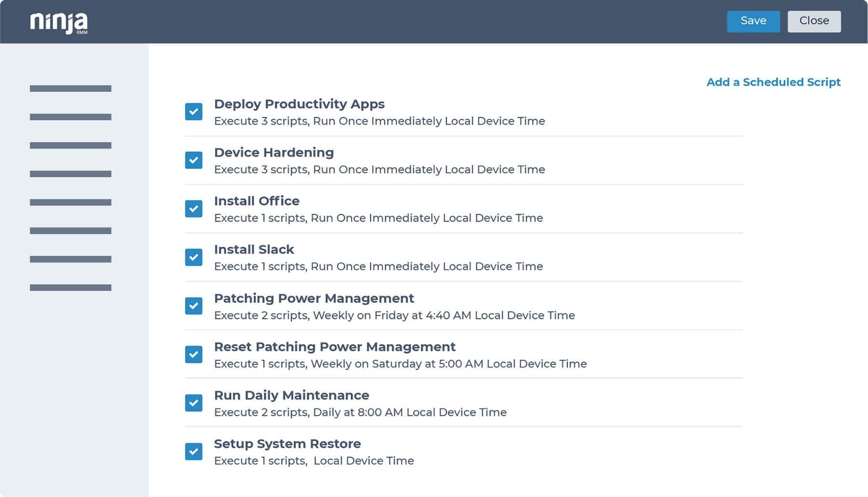Select the third sidebar navigation item

[70, 145]
